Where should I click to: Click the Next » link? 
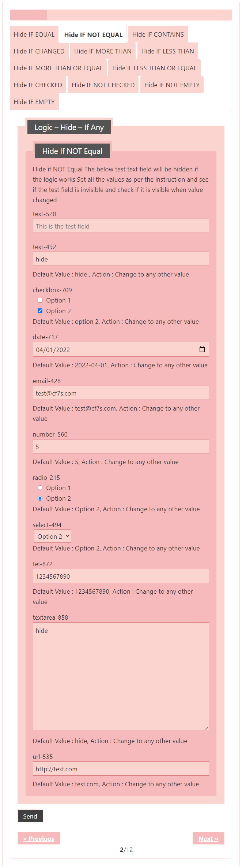coord(208,838)
